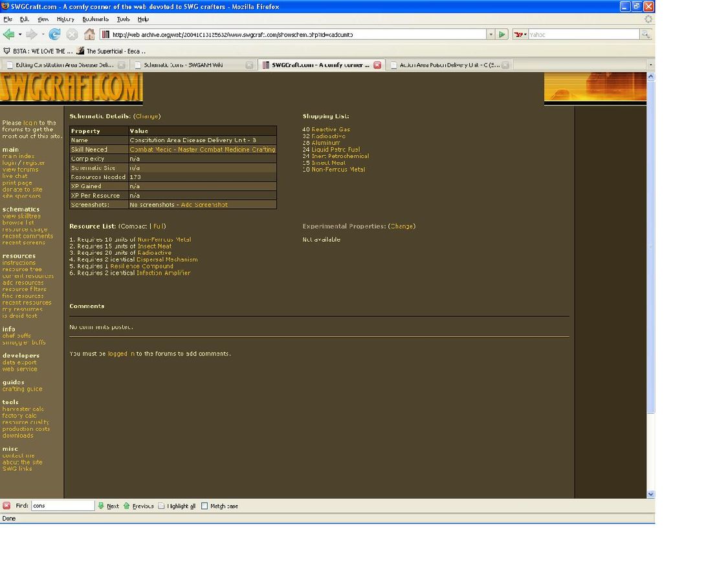The image size is (728, 582).
Task: Click the Dispersal Mechanism resource link
Action: (x=167, y=259)
